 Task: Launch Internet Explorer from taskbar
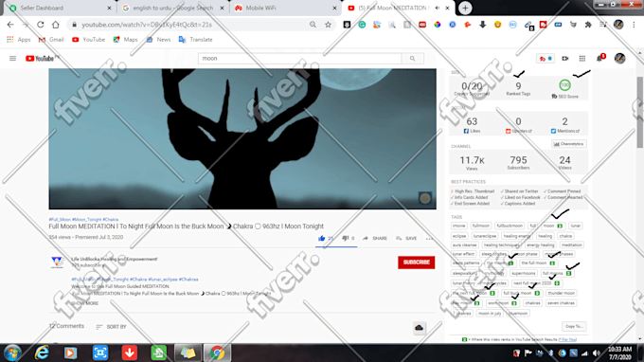coord(42,353)
